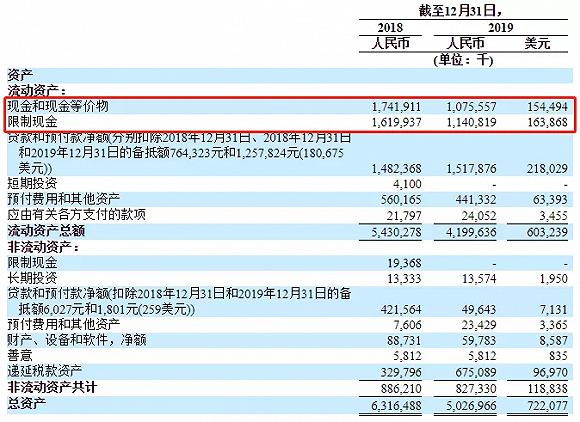Select the value 1,950
Viewport: 580px width, 422px height.
[x=553, y=278]
